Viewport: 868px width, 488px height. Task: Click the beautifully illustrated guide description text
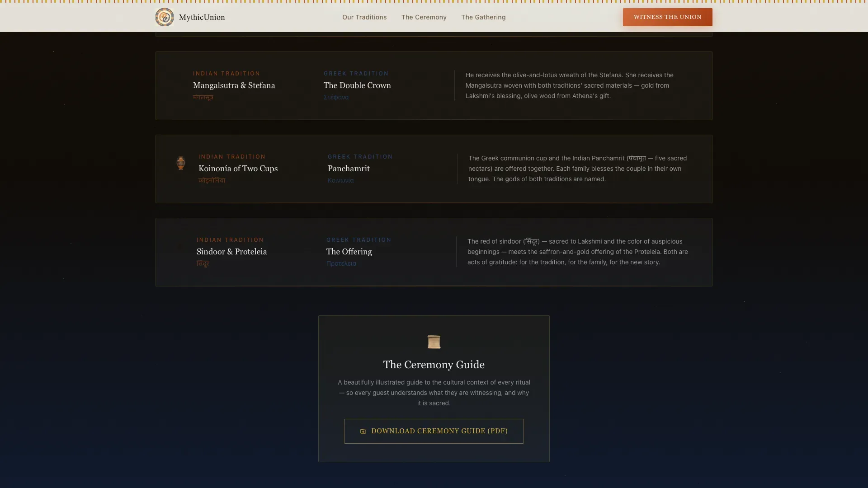434,393
